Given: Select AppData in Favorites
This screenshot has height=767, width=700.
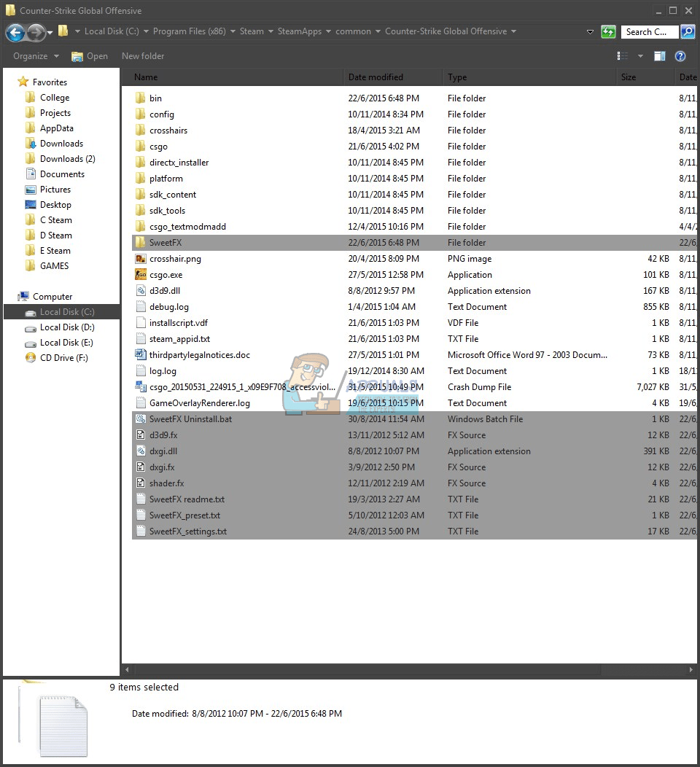Looking at the screenshot, I should (x=57, y=128).
